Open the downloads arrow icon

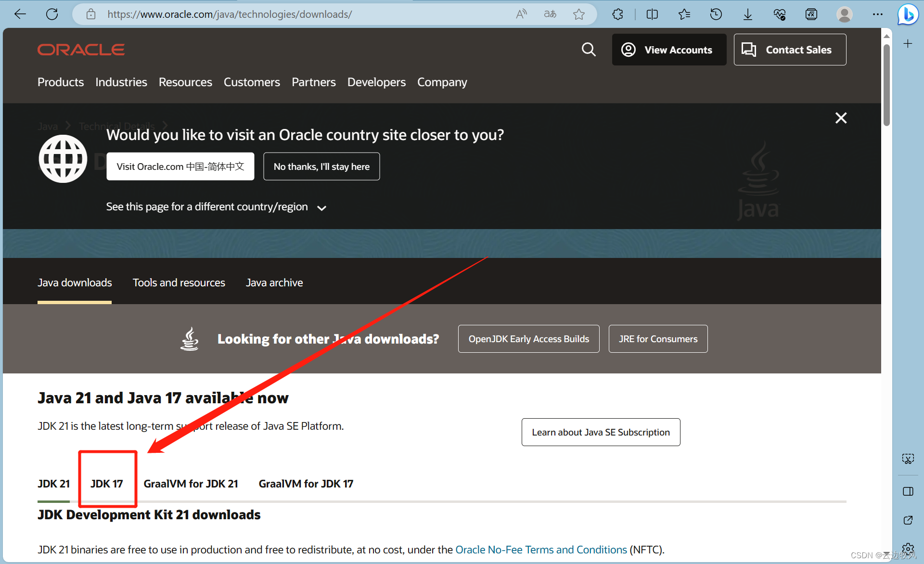coord(747,14)
